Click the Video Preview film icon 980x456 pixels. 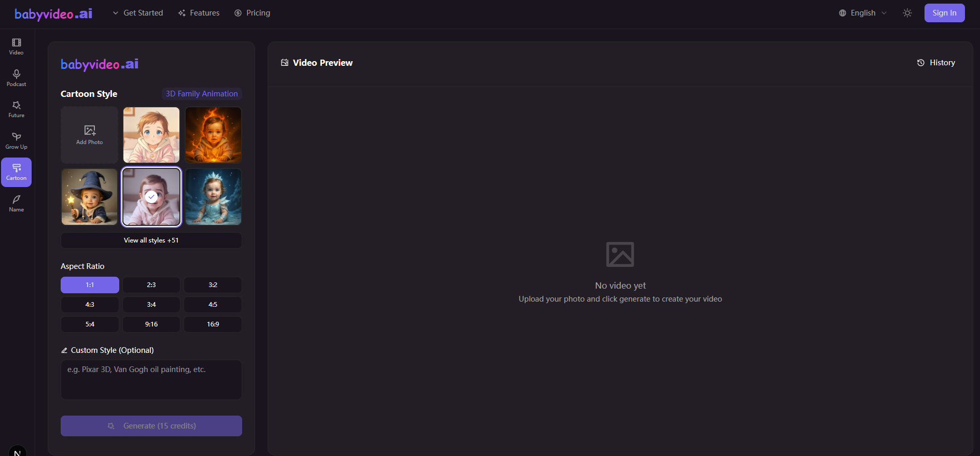pos(285,63)
